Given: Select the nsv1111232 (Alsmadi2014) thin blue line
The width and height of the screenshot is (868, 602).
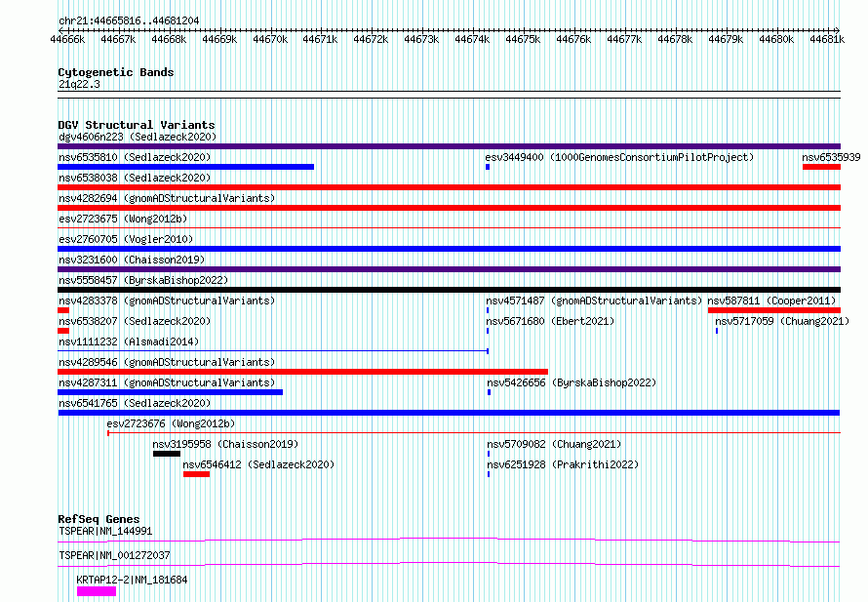Looking at the screenshot, I should pos(273,350).
